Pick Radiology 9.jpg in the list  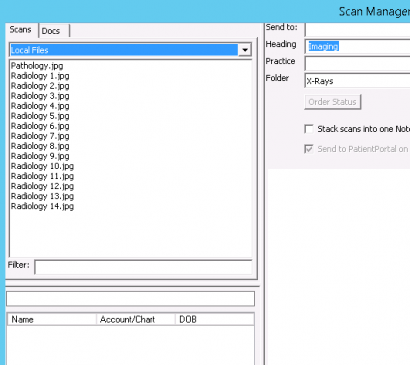pos(40,156)
